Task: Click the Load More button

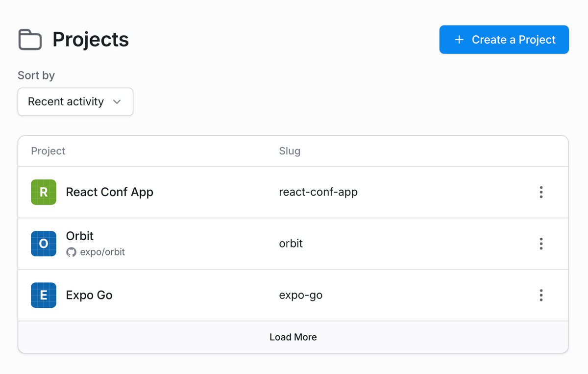Action: click(x=293, y=337)
